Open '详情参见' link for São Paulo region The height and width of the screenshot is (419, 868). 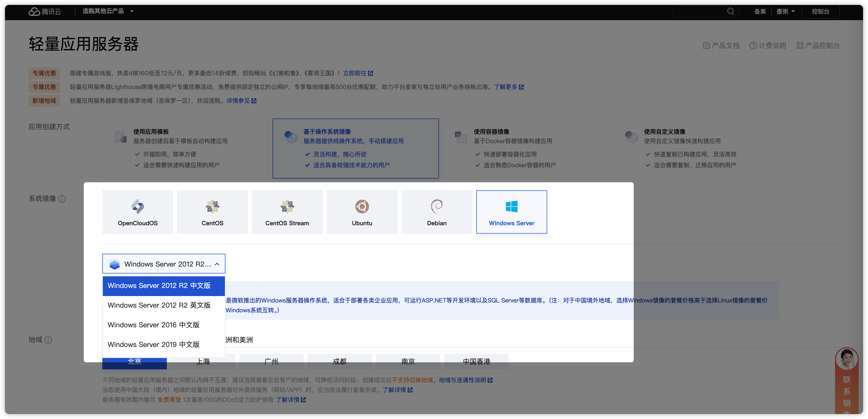click(238, 101)
